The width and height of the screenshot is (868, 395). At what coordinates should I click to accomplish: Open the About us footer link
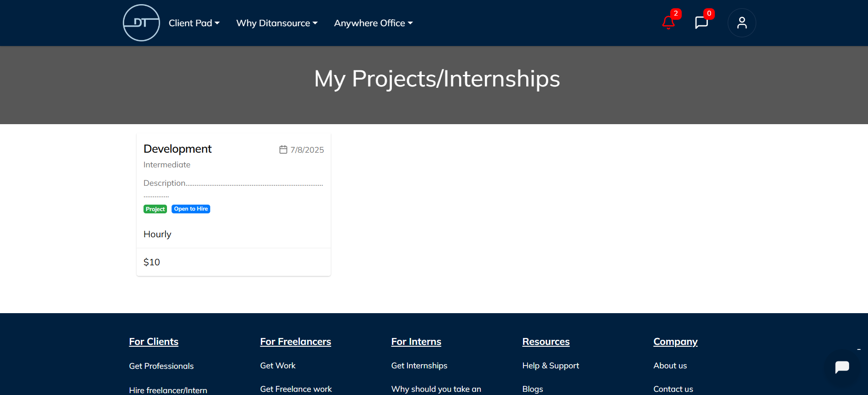pos(670,366)
